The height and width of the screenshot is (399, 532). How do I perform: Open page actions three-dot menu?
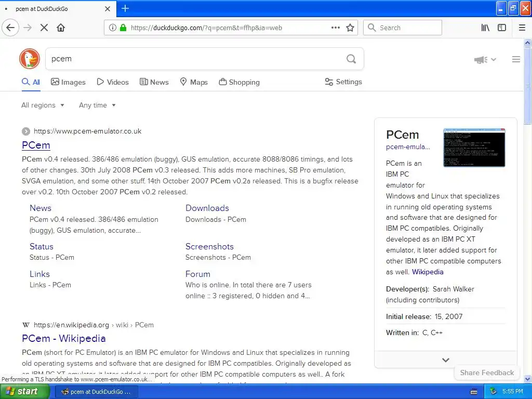click(336, 28)
